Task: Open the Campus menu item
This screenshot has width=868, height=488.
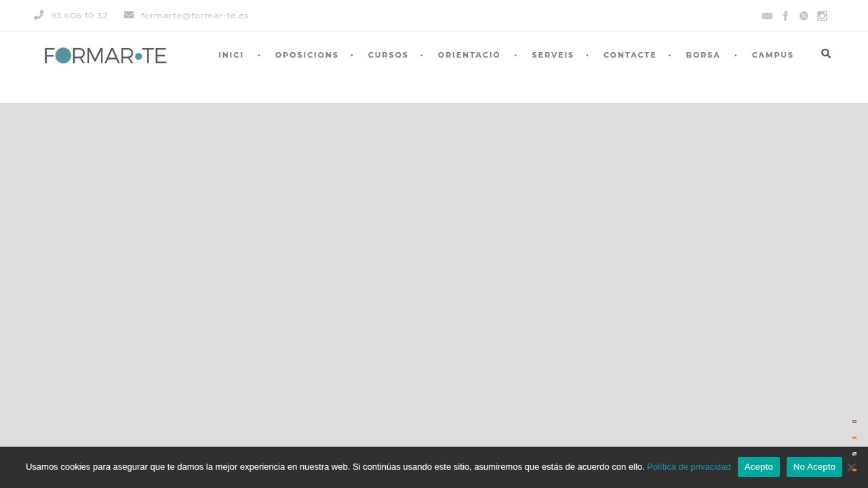Action: point(772,55)
